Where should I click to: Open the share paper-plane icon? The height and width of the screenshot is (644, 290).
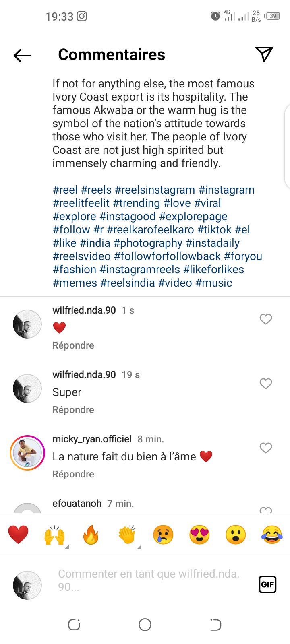(x=264, y=54)
